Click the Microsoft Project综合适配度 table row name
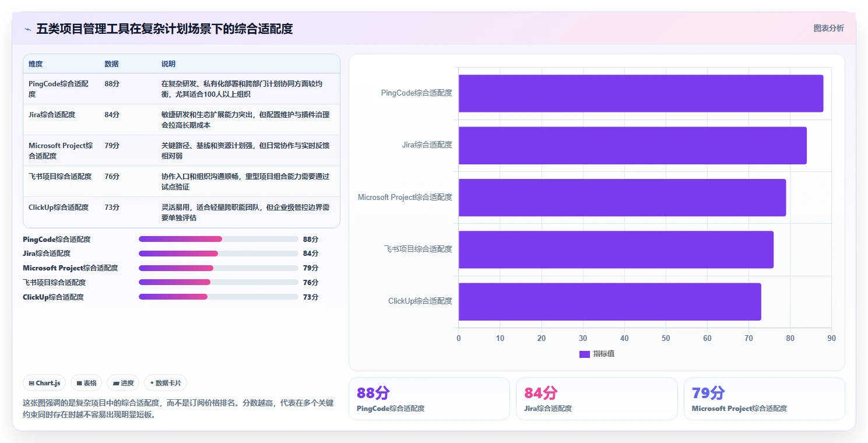The image size is (868, 443). point(61,150)
